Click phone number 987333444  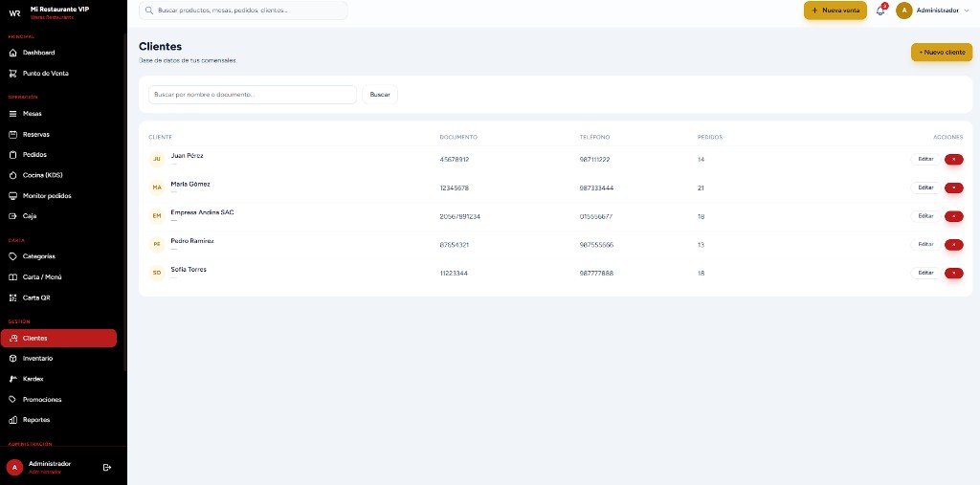click(x=596, y=188)
